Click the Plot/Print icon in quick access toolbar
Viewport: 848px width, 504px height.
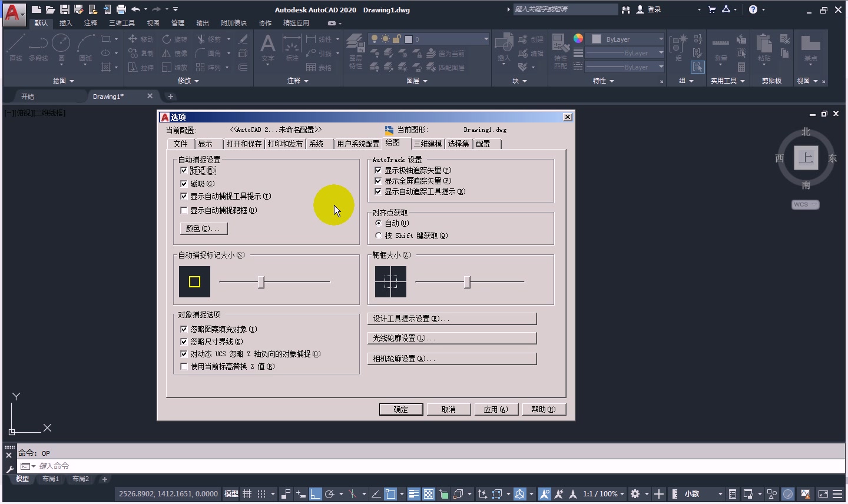coord(121,9)
